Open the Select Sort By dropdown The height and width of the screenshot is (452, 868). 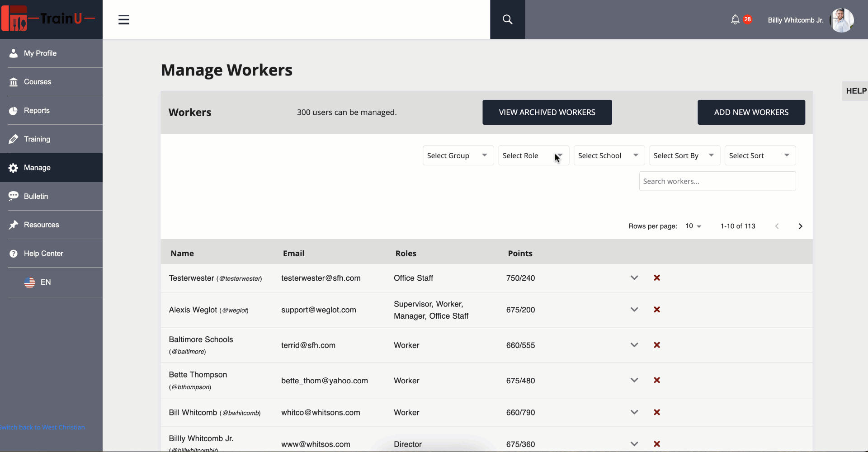pyautogui.click(x=684, y=155)
